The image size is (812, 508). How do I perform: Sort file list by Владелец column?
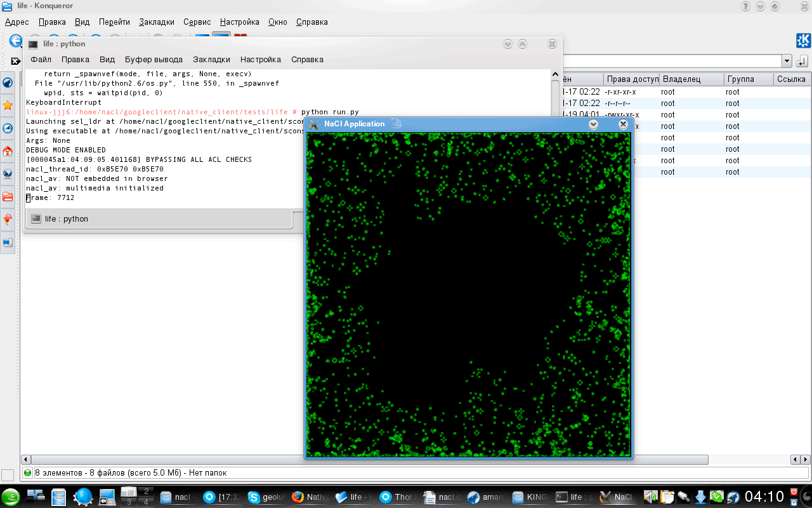click(690, 79)
